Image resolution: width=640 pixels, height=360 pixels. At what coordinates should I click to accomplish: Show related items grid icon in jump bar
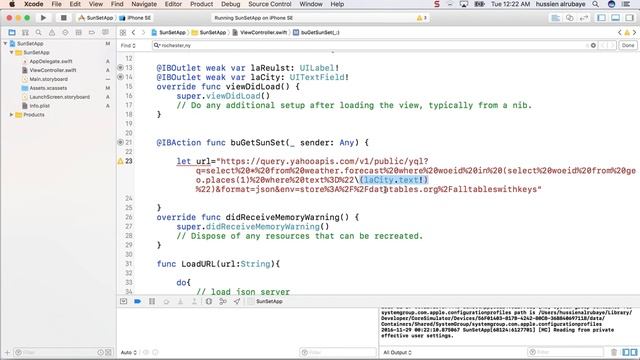pos(123,32)
